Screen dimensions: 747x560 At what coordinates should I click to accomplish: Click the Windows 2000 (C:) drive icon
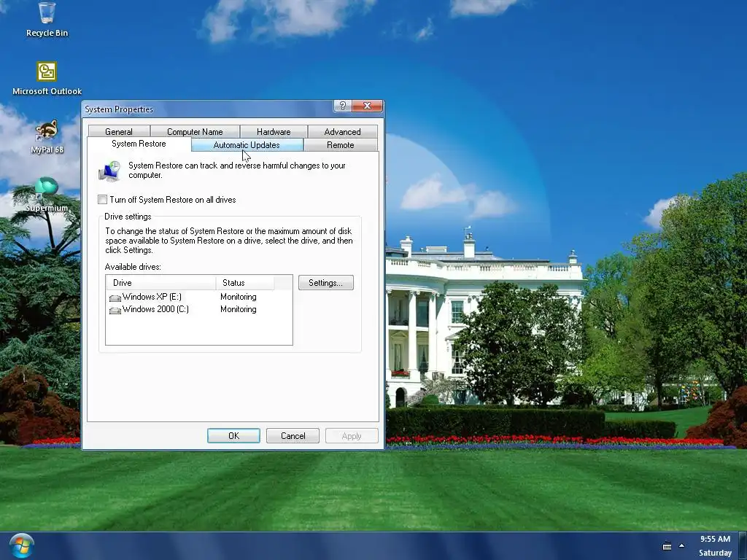(x=115, y=310)
